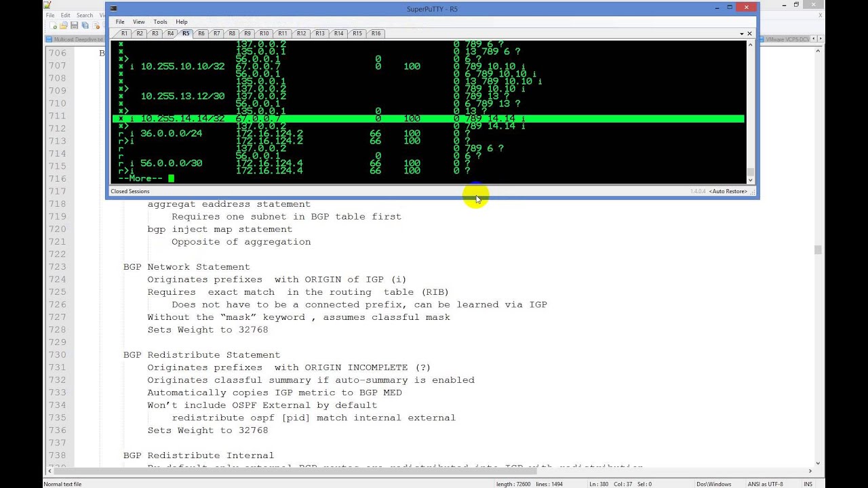Click the Notepad++ vertical scrollbar thumb
Viewport: 868px width, 488px height.
(818, 250)
